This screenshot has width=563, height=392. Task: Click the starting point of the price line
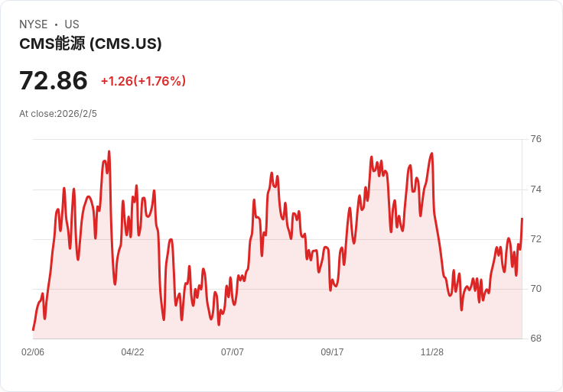(33, 329)
